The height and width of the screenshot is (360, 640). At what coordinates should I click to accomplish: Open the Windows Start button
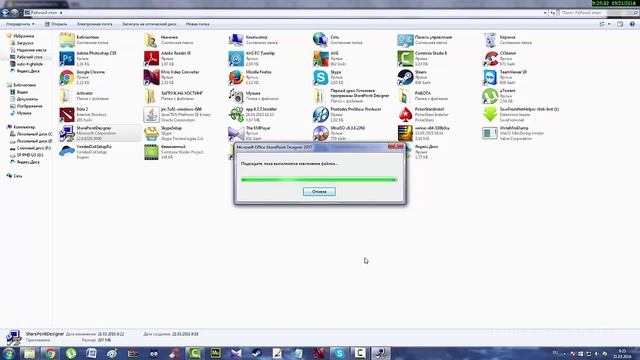[x=9, y=353]
